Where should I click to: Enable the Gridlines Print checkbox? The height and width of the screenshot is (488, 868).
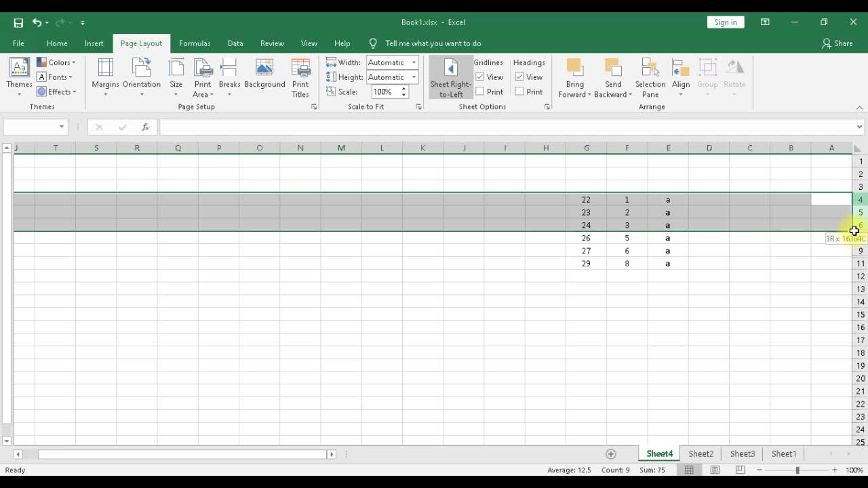480,91
